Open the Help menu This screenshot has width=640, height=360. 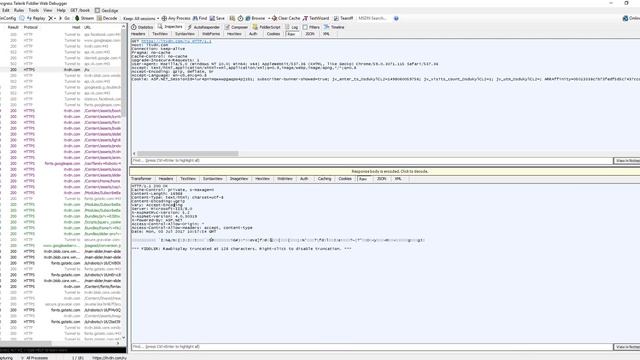(x=61, y=10)
